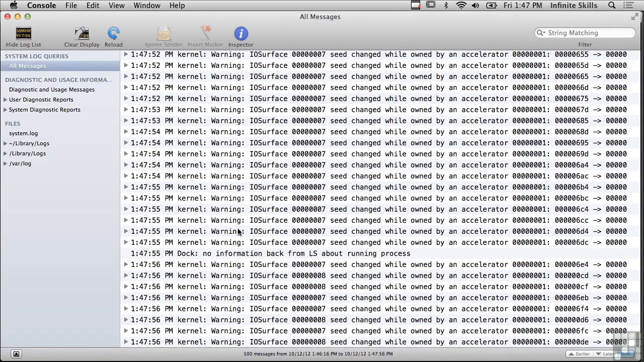This screenshot has height=362, width=644.
Task: Expand log row ending 000006e4
Action: coord(126,264)
